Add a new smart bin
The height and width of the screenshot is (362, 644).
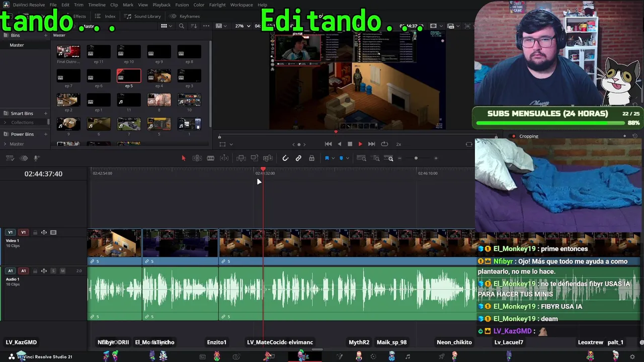[46, 114]
